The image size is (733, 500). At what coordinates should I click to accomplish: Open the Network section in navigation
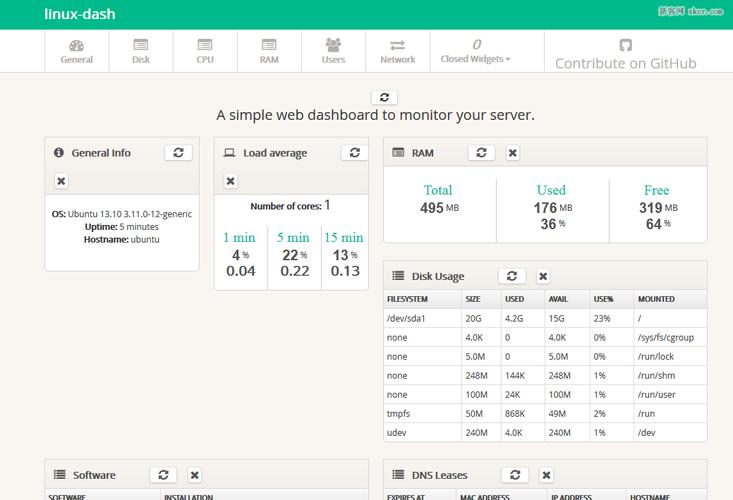[x=397, y=52]
